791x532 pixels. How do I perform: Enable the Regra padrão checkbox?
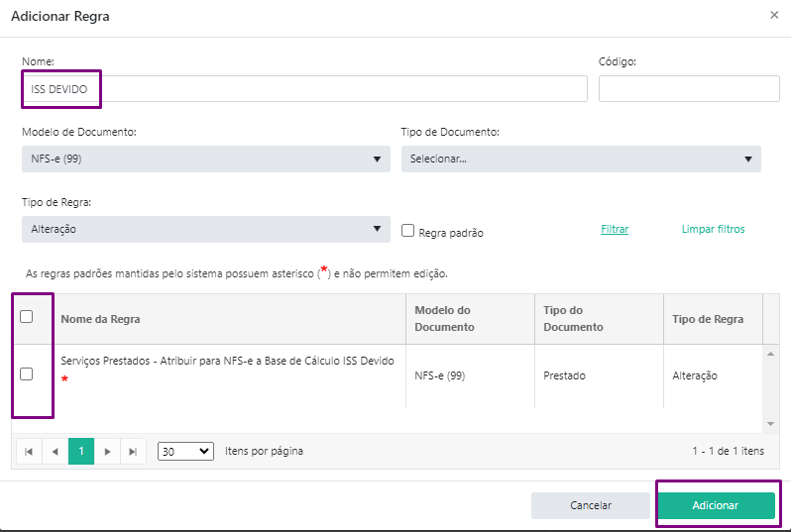[407, 231]
